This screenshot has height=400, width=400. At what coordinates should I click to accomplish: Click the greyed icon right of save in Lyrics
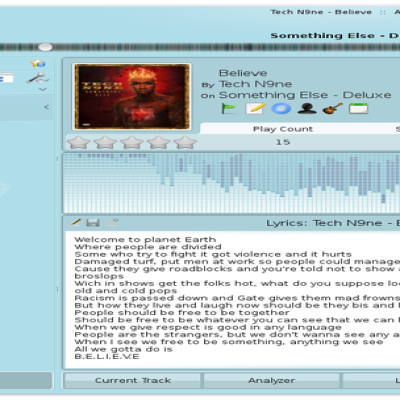point(112,222)
